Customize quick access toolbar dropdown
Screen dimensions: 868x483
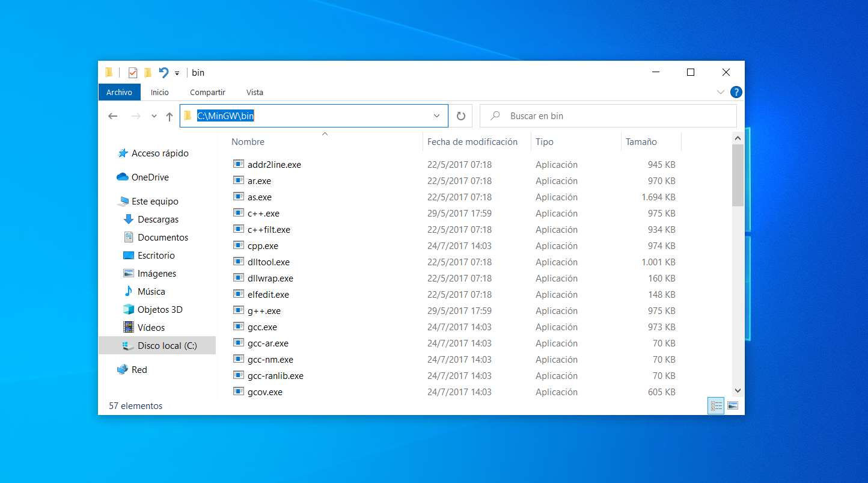click(177, 73)
